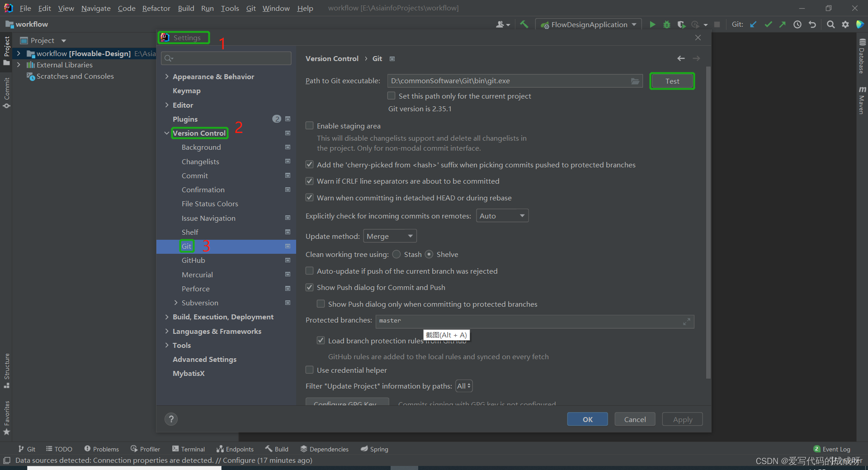Check Use credential helper

click(310, 370)
